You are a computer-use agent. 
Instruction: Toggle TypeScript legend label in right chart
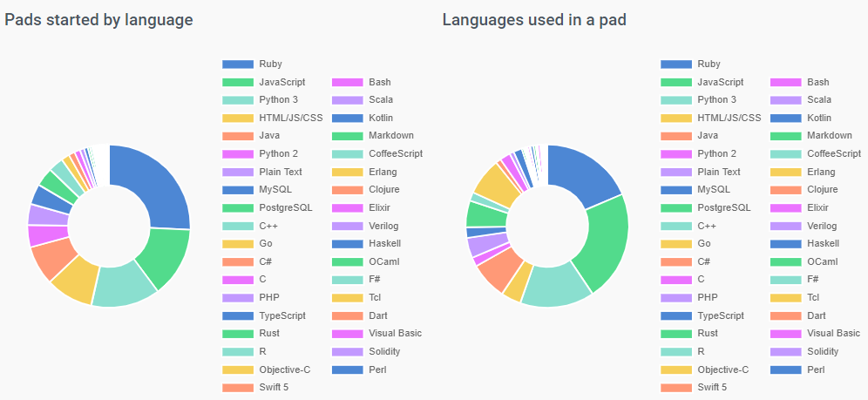pos(720,315)
